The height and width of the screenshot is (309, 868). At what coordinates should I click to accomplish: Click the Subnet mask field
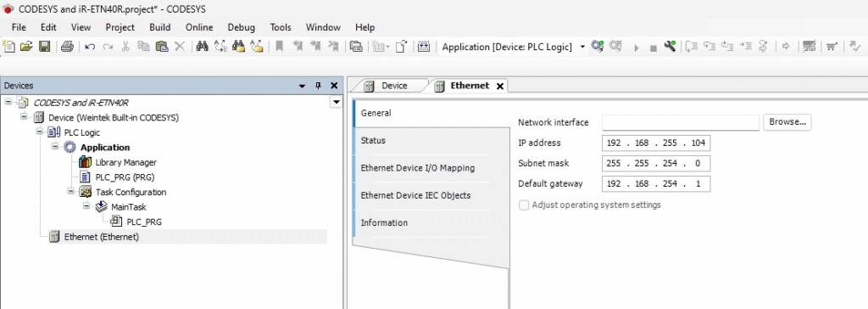click(x=656, y=164)
